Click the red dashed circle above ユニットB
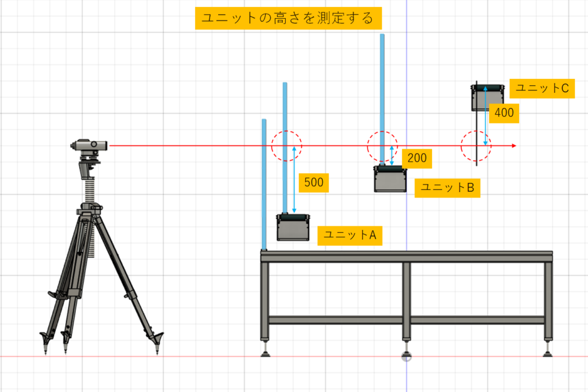The width and height of the screenshot is (588, 392). coord(383,145)
